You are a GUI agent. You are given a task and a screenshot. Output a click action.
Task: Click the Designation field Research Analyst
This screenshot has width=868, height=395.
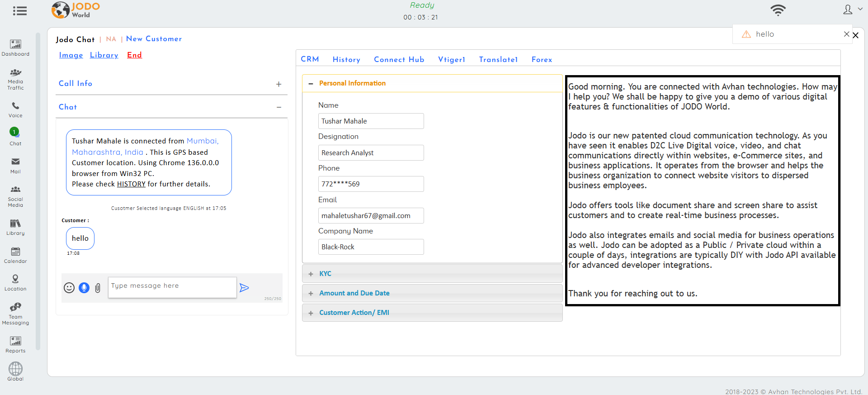click(371, 153)
